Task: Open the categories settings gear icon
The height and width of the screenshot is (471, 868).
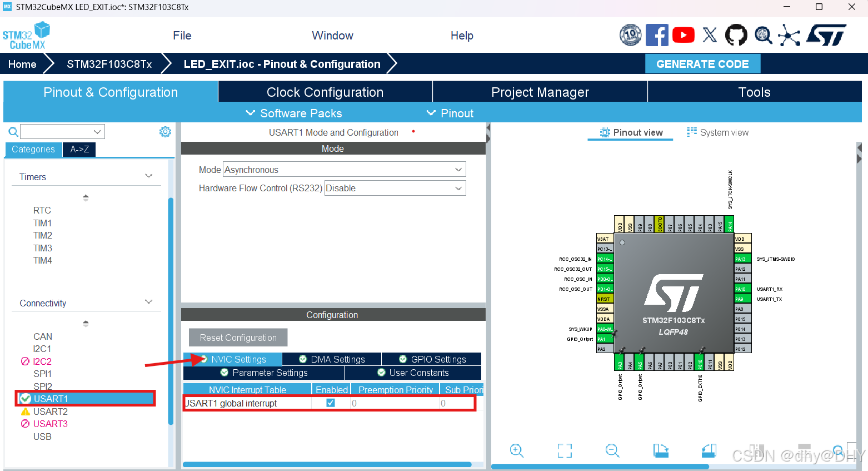Action: coord(165,132)
